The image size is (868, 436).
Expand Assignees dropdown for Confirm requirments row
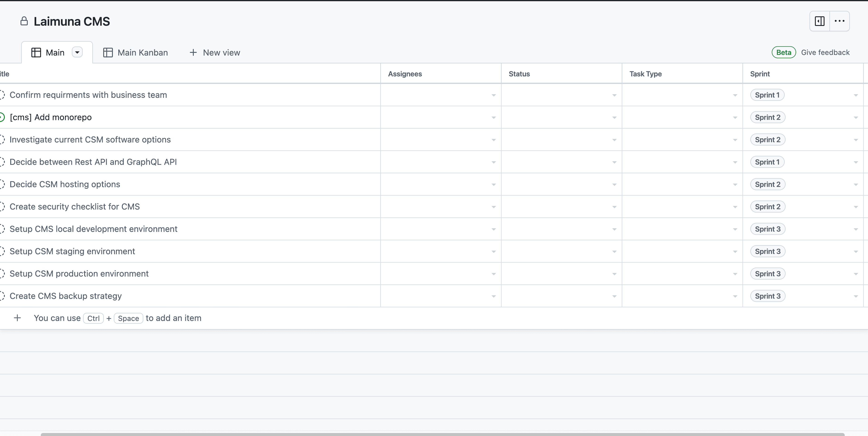493,95
